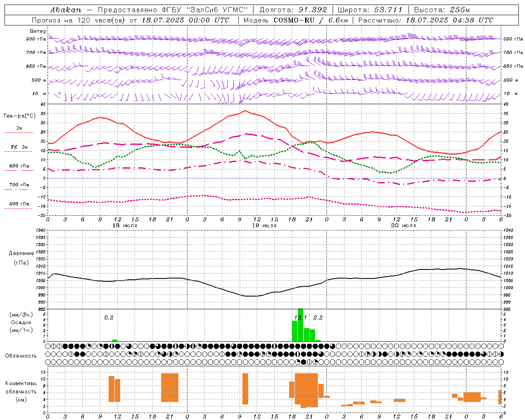The width and height of the screenshot is (525, 420).
Task: Select the text Предоставлено ФГБУ "ЗапСиб УГМС"
Action: click(x=173, y=10)
